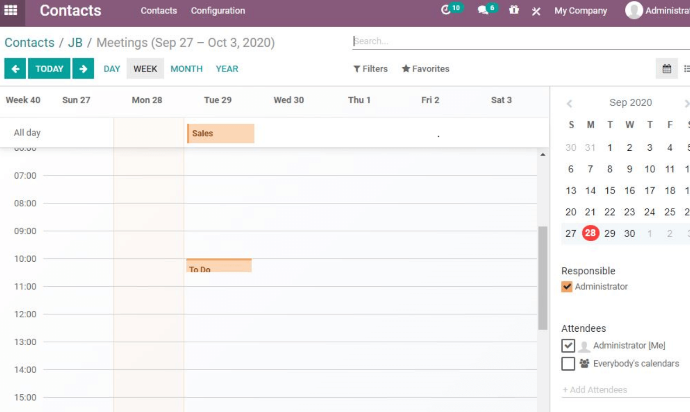Click the calendar vertical scrollbar thumb

click(543, 278)
